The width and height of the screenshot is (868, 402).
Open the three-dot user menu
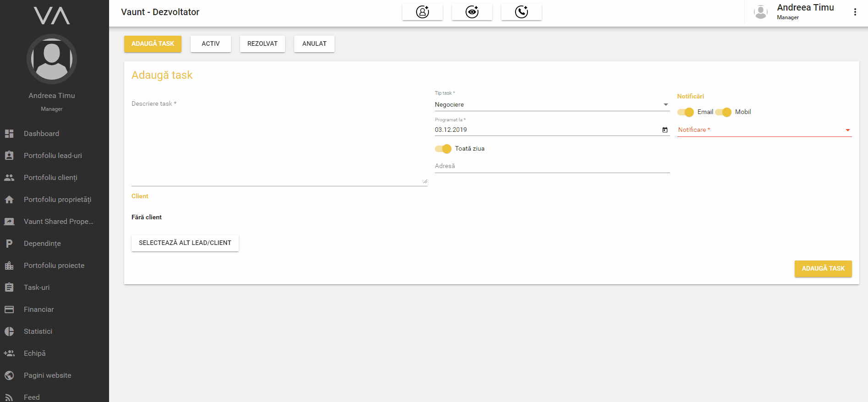point(855,12)
